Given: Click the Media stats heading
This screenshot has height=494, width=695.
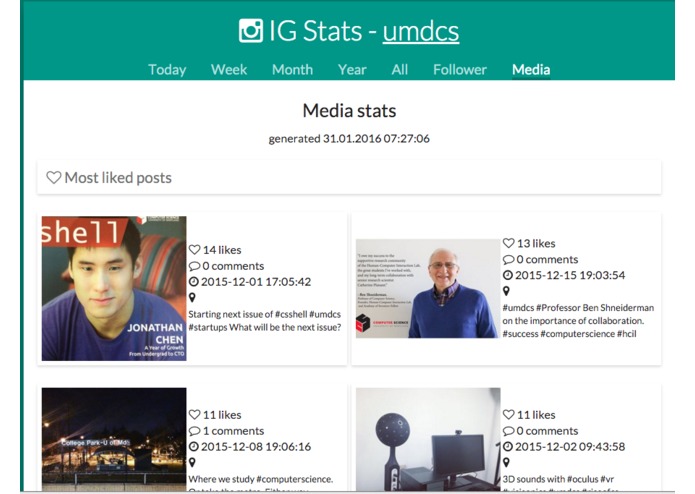Looking at the screenshot, I should [x=349, y=111].
